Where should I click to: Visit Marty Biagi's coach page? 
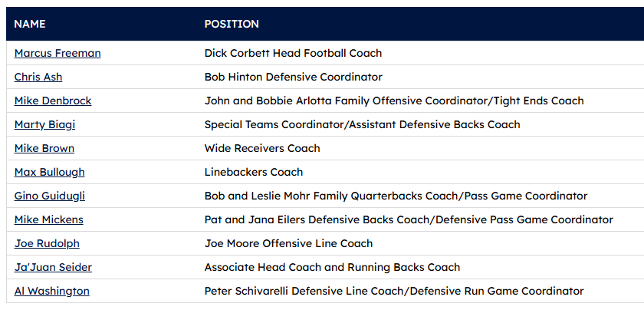44,124
